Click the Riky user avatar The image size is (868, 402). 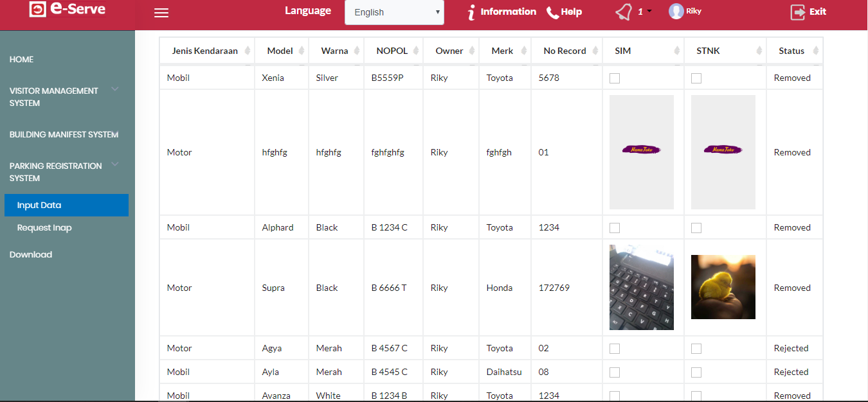[x=676, y=11]
